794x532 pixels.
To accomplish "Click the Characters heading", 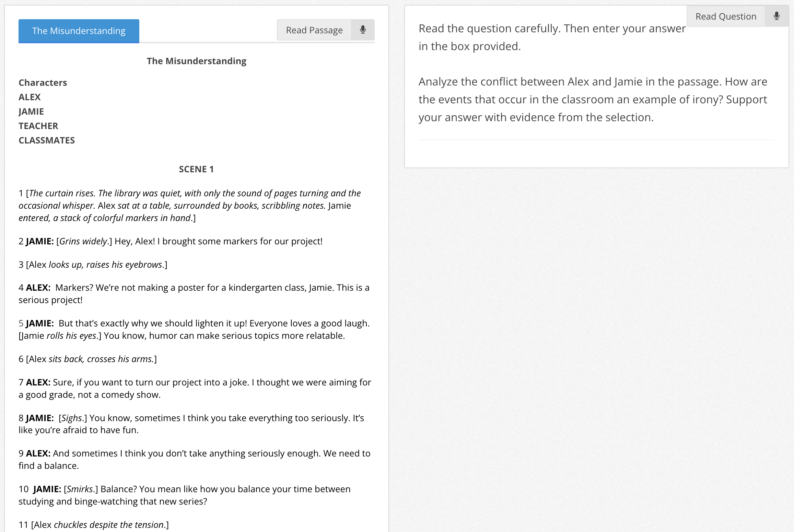I will pyautogui.click(x=43, y=82).
